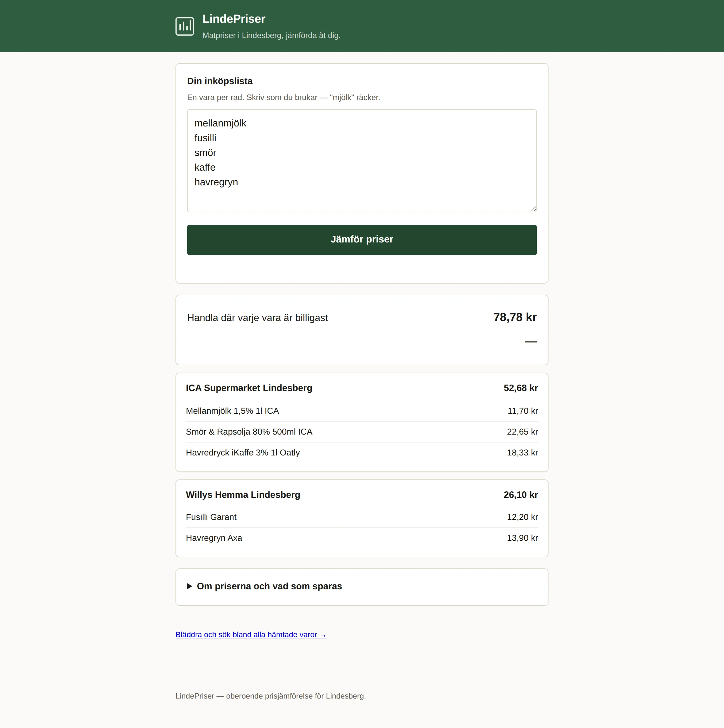Click the LindePriser site title
Screen dimensions: 724x728
coord(233,19)
